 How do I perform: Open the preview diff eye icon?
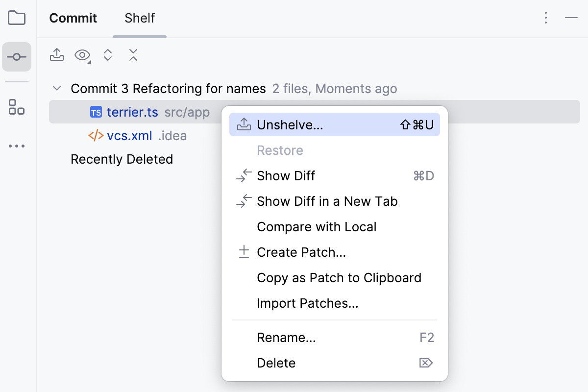point(81,55)
